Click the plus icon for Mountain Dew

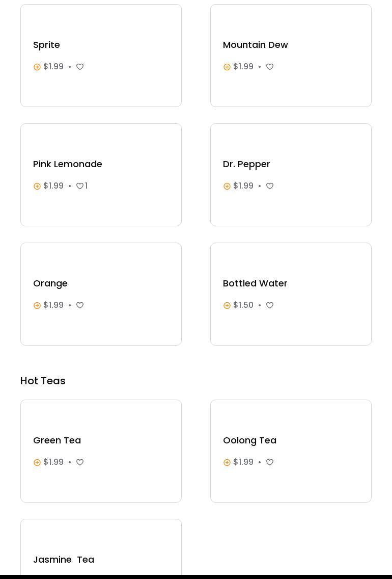(x=227, y=67)
